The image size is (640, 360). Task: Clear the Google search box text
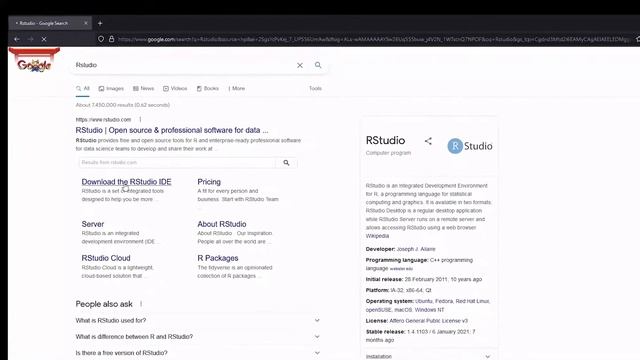(x=300, y=65)
